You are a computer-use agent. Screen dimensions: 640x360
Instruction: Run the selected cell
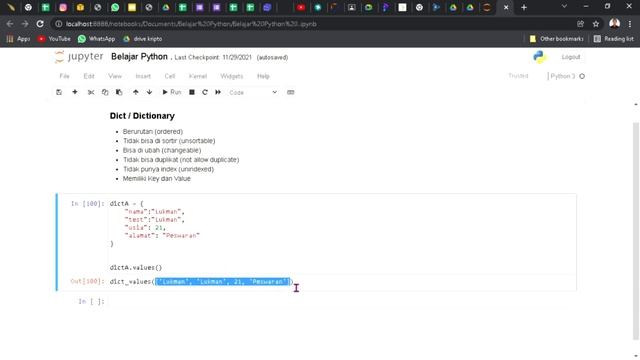[x=171, y=92]
